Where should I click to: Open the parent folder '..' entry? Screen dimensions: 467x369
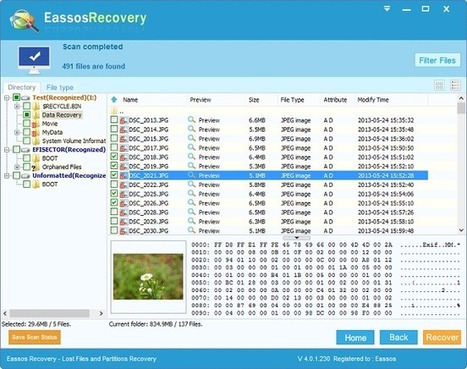click(117, 111)
